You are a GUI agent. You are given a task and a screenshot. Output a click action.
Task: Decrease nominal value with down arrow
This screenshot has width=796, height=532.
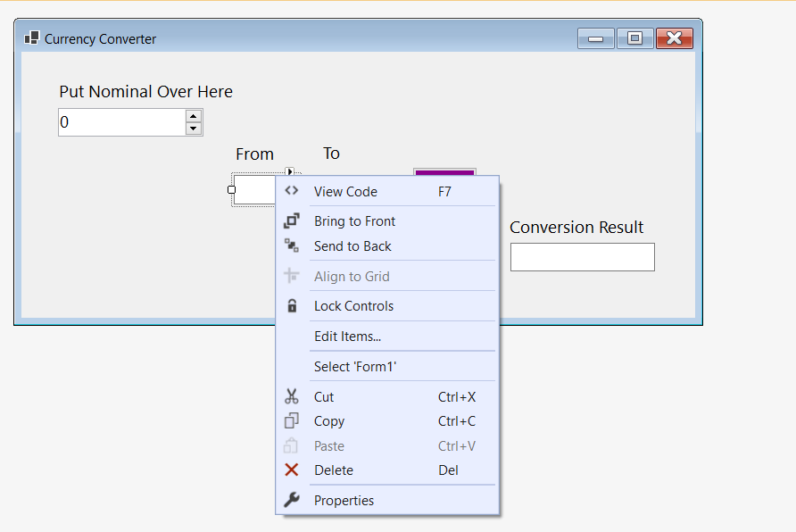[193, 129]
